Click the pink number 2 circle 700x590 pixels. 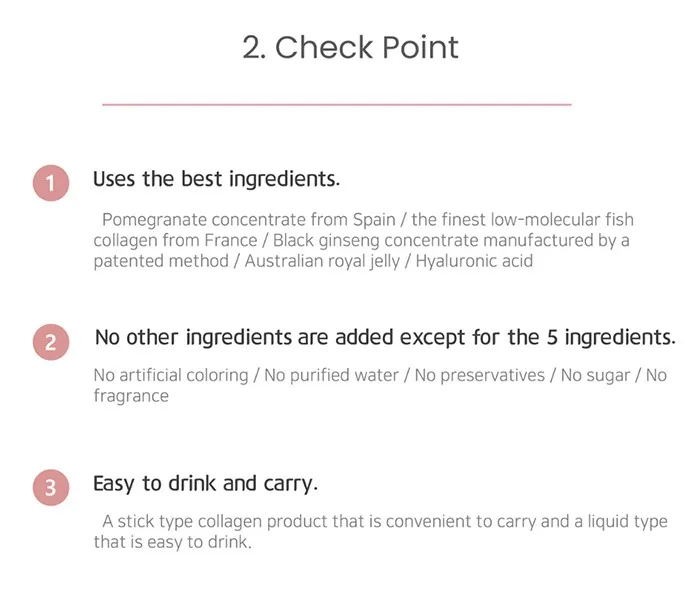click(51, 342)
